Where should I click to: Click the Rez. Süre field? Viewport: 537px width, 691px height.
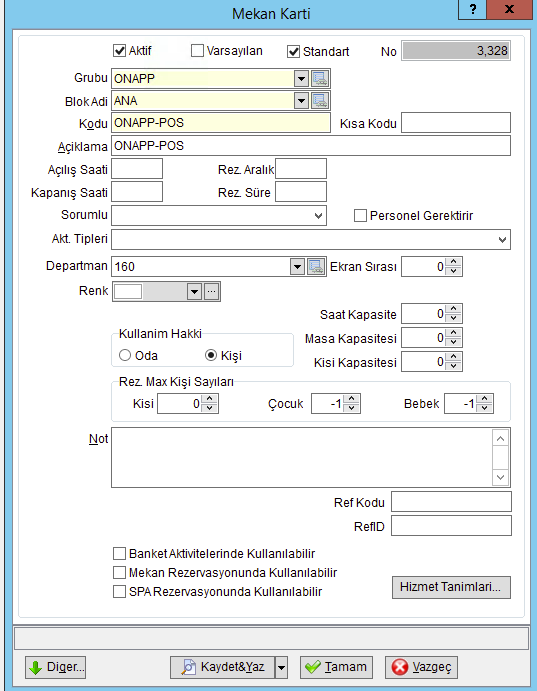[x=301, y=192]
